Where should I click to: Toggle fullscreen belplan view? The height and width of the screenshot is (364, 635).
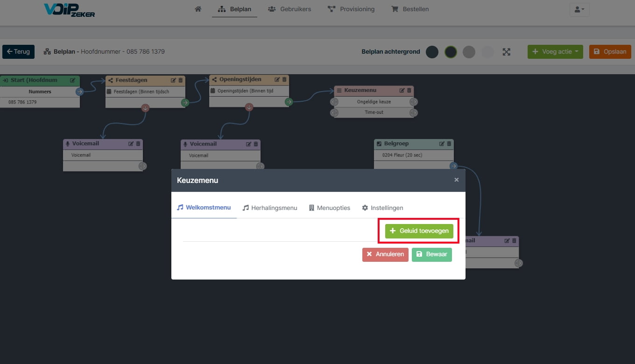tap(507, 52)
